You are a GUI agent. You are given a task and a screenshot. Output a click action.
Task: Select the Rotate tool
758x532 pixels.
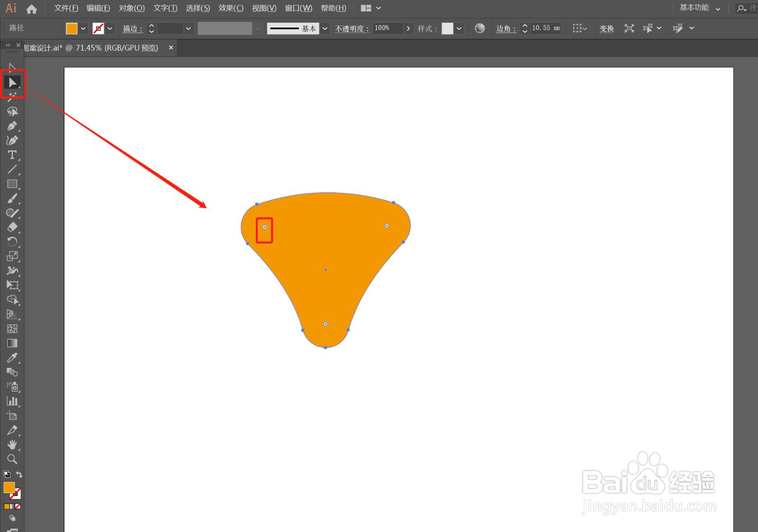pyautogui.click(x=12, y=242)
